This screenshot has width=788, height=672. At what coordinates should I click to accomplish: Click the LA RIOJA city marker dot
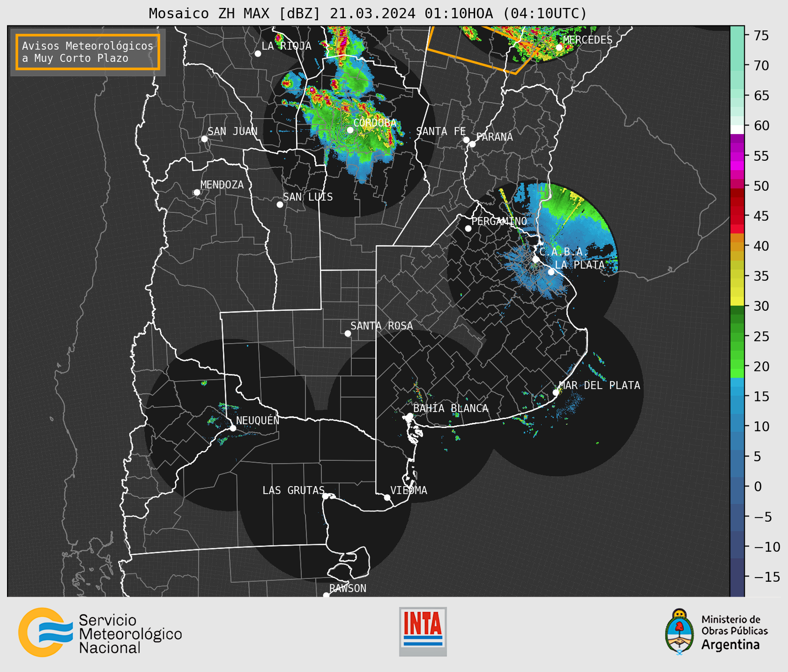(258, 54)
